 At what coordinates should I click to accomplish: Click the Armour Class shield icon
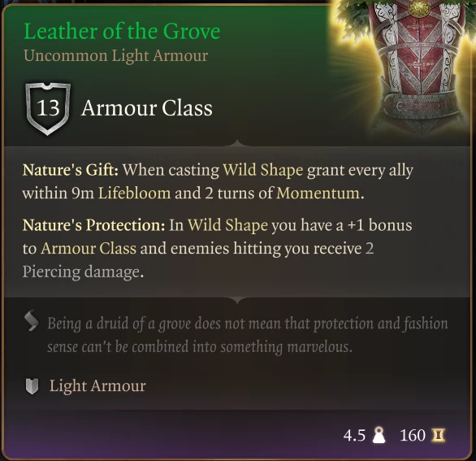[x=48, y=108]
